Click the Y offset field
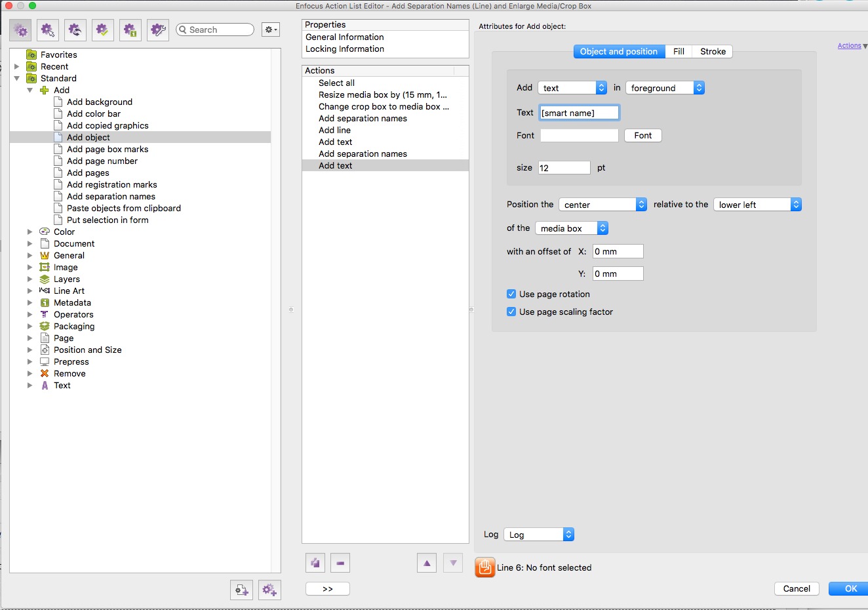 [618, 274]
